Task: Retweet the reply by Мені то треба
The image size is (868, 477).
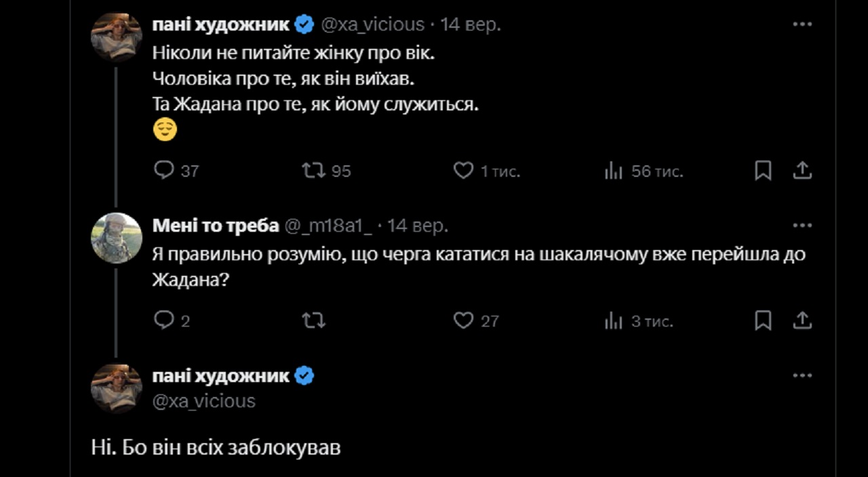Action: point(314,320)
